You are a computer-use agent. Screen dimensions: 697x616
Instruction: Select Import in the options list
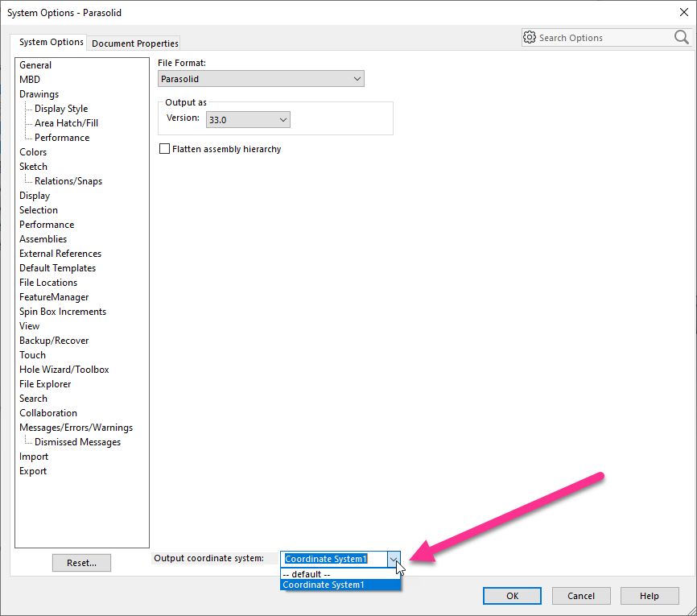click(34, 457)
